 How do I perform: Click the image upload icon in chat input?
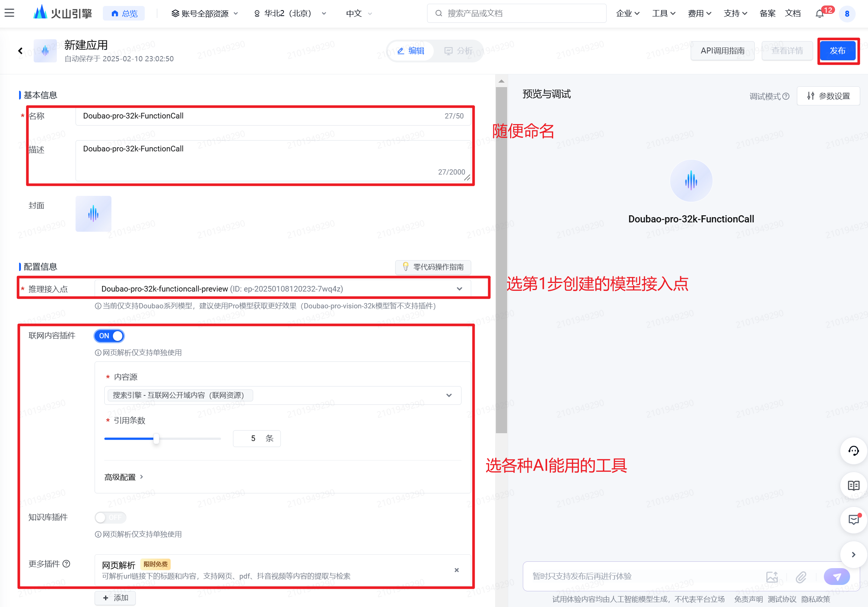[x=772, y=577]
